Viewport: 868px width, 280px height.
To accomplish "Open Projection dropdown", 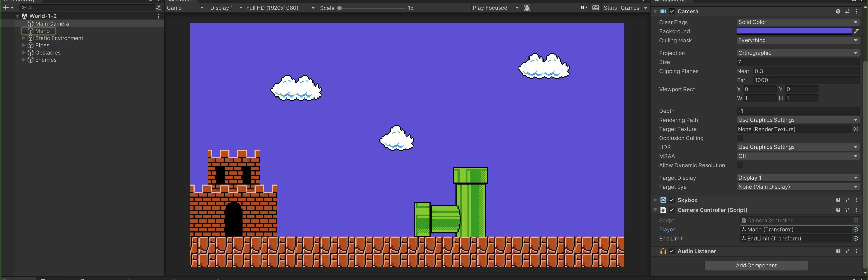I will pyautogui.click(x=798, y=53).
